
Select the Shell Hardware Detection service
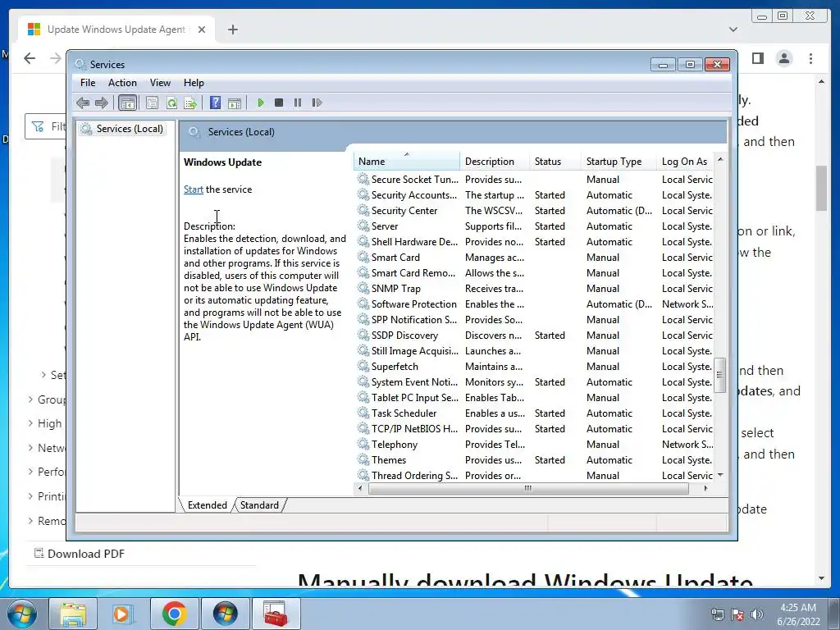[534, 242]
